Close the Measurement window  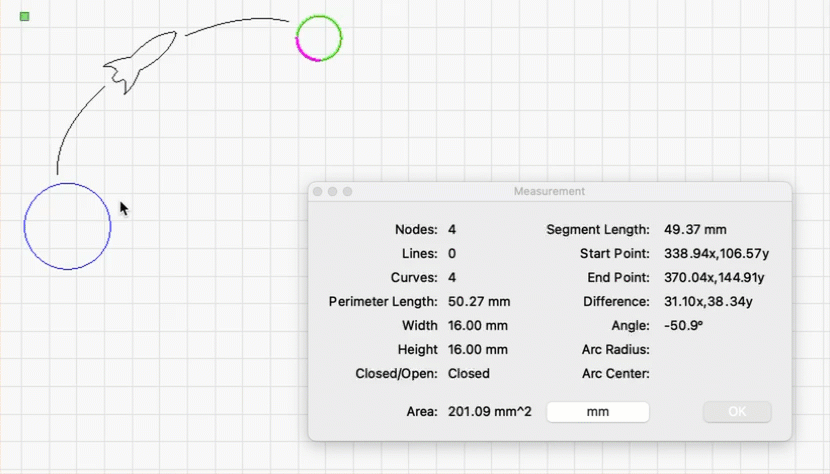click(x=318, y=191)
